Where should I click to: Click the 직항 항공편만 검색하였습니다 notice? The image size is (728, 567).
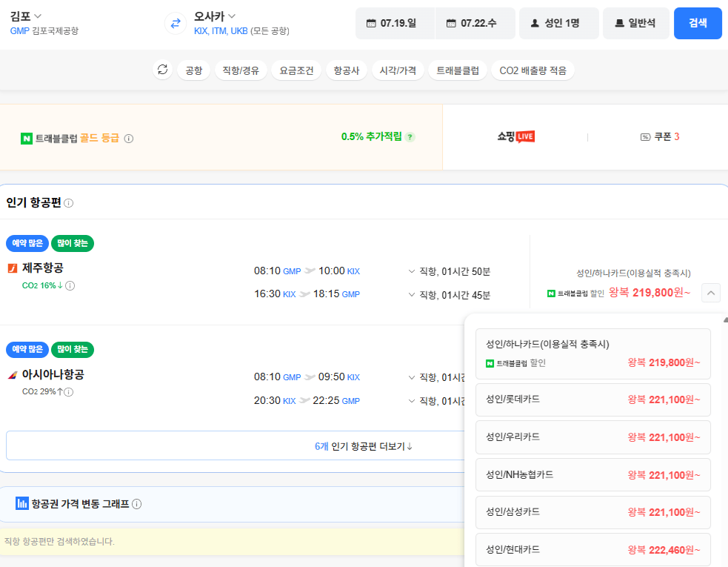pyautogui.click(x=59, y=542)
